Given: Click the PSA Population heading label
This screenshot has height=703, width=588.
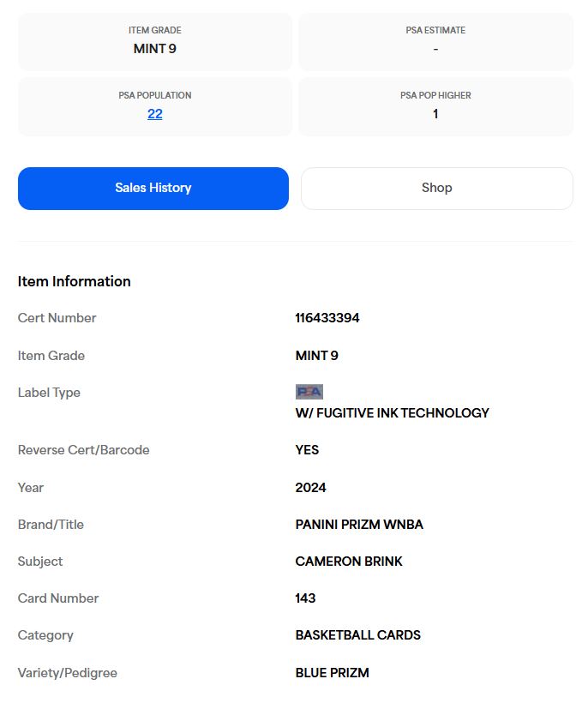Looking at the screenshot, I should (x=155, y=95).
